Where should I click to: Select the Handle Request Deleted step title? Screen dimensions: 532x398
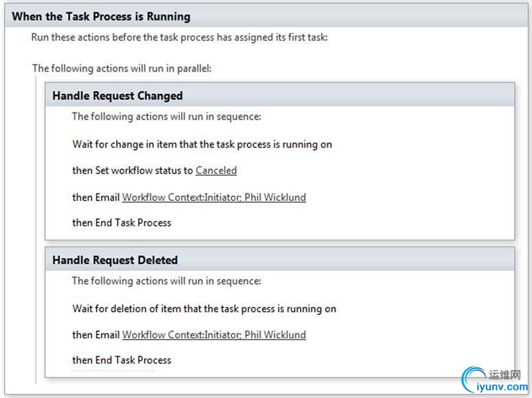coord(115,260)
